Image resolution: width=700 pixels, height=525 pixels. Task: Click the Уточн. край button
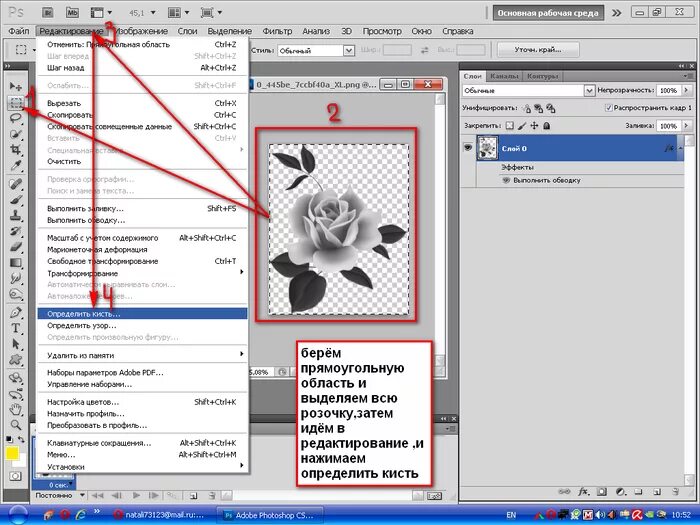point(538,50)
